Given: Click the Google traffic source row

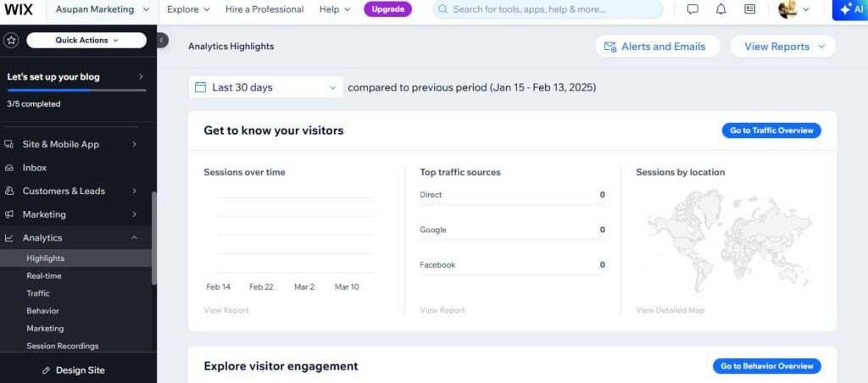Looking at the screenshot, I should tap(512, 232).
